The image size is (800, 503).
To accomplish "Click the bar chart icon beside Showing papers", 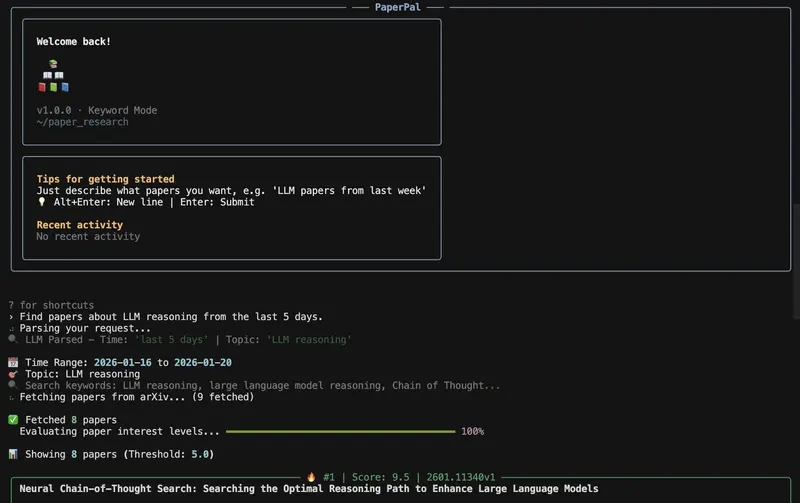I will (x=12, y=454).
